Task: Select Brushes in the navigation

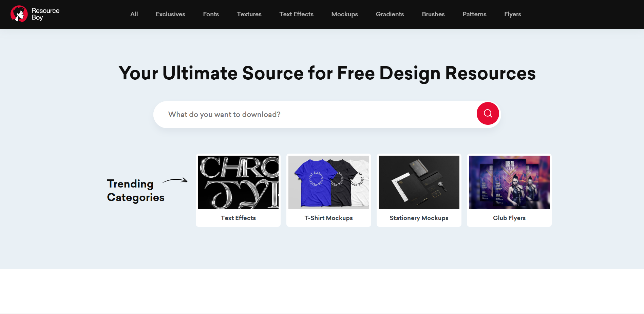Action: point(433,14)
